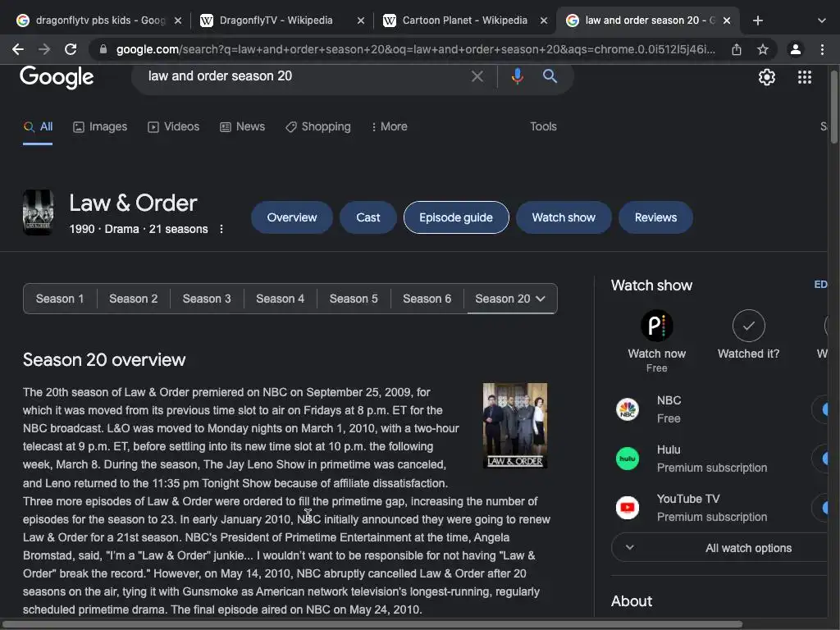This screenshot has height=630, width=840.
Task: Close the DragonflyTV Wikipedia tab
Action: tap(361, 21)
